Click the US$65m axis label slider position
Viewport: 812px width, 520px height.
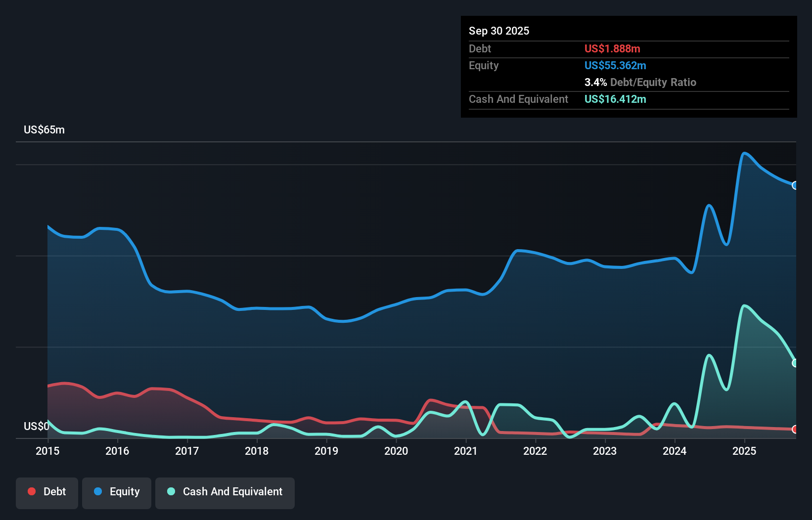(44, 130)
